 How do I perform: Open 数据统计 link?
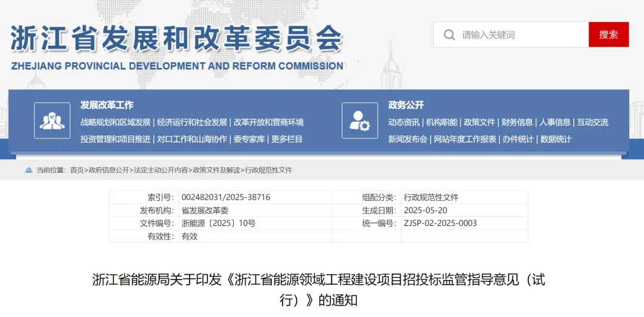click(556, 139)
